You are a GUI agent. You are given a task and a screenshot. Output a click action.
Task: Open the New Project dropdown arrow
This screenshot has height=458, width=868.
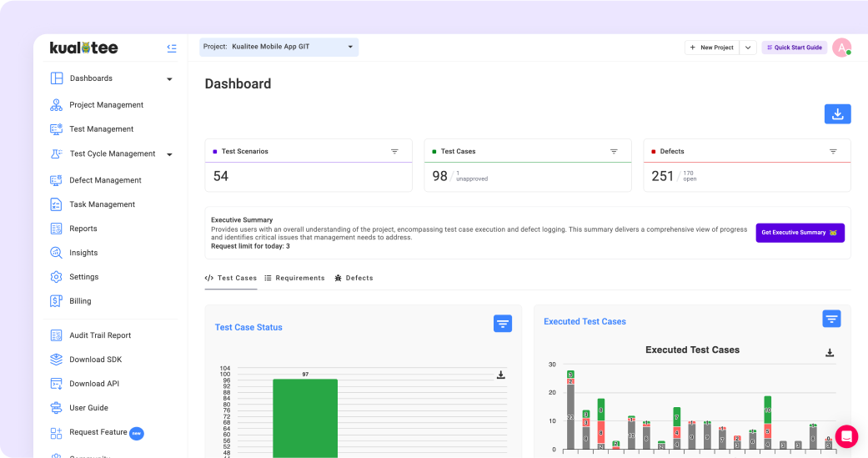point(748,48)
